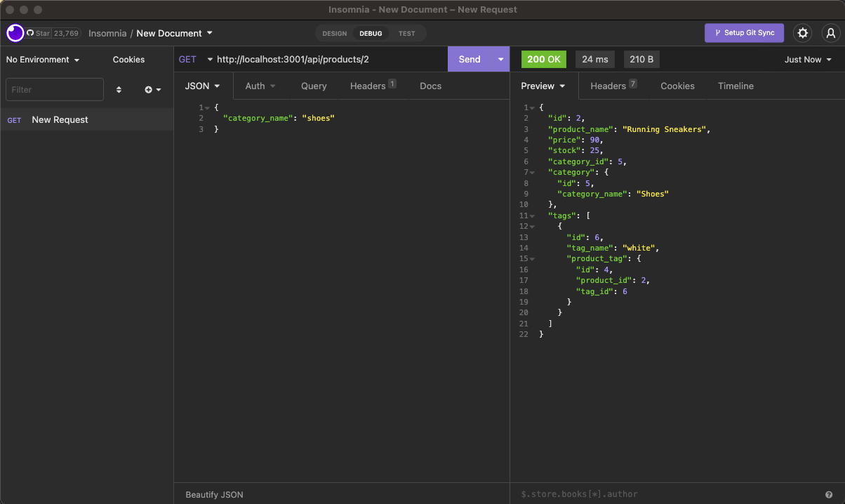The image size is (845, 504).
Task: Switch to DESIGN mode
Action: pyautogui.click(x=334, y=33)
